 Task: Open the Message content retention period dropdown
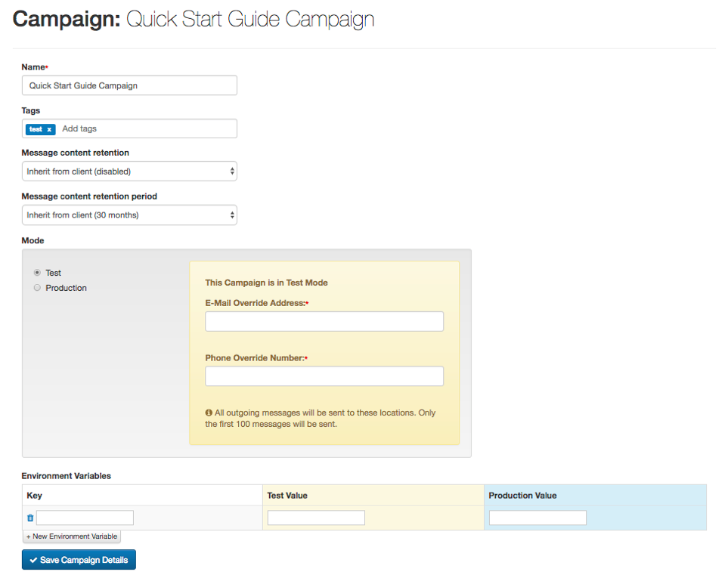[x=129, y=215]
